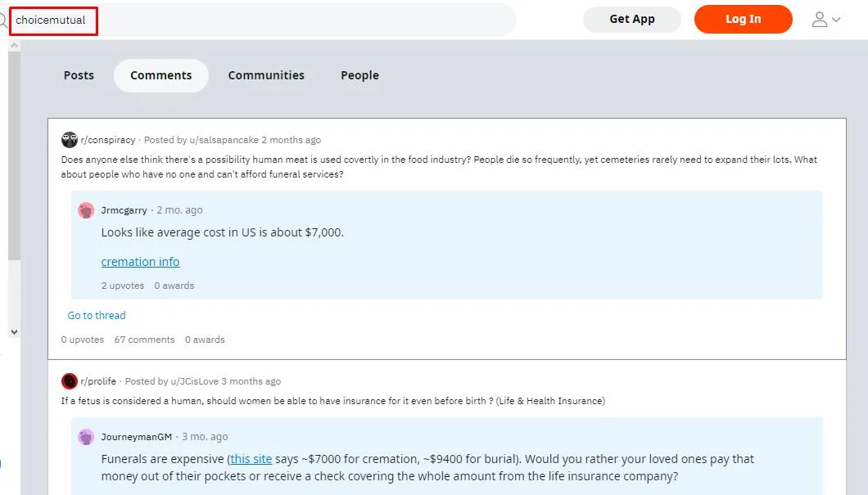Select the Comments tab
The width and height of the screenshot is (868, 495).
coord(161,75)
